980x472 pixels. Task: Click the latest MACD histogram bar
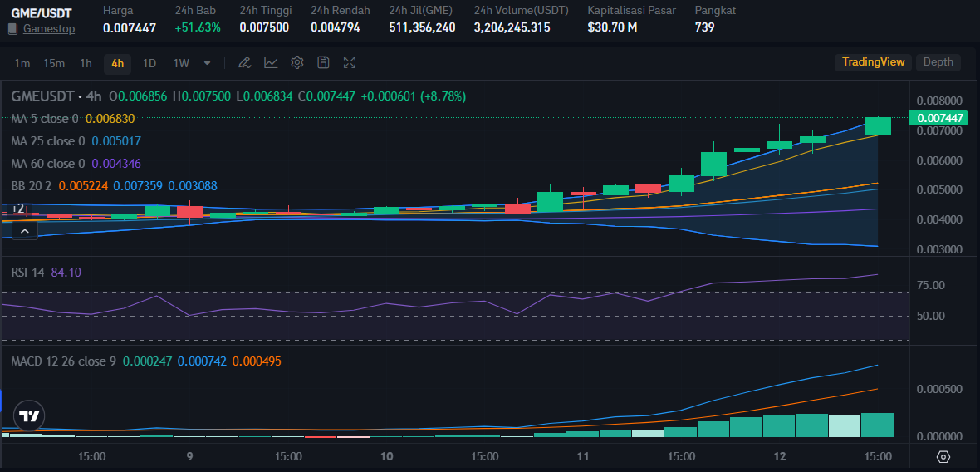click(x=878, y=425)
